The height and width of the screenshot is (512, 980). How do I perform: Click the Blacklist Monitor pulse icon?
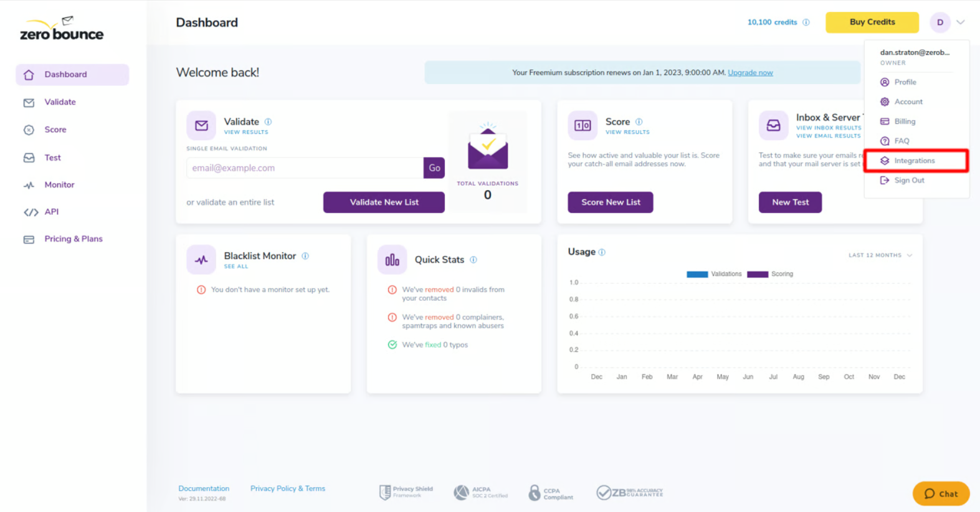[201, 260]
